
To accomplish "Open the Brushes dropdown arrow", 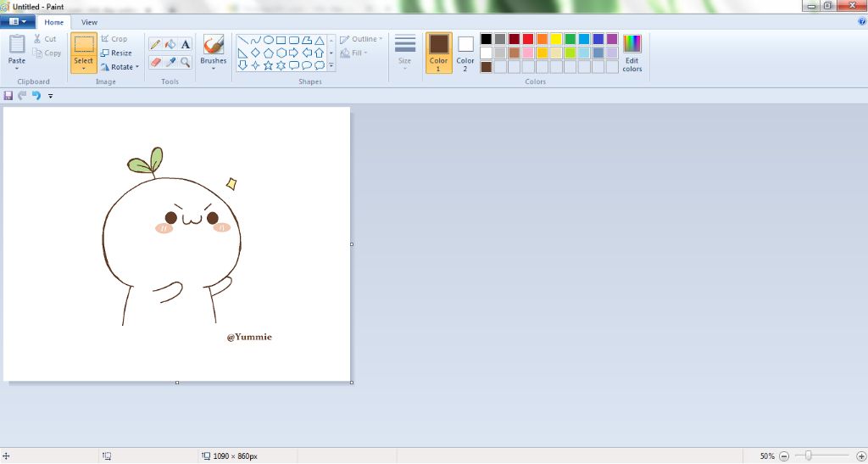I will 213,69.
